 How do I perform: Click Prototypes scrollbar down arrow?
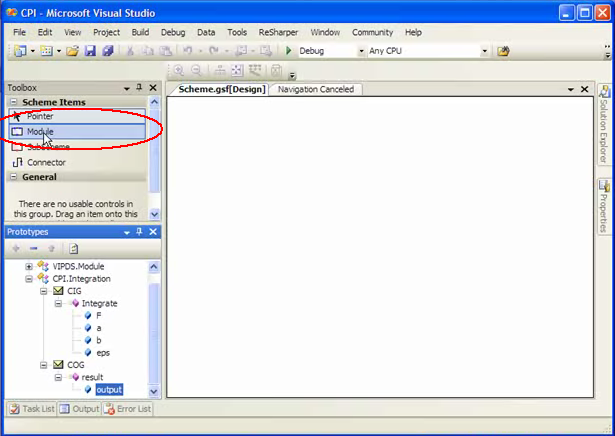pos(154,391)
